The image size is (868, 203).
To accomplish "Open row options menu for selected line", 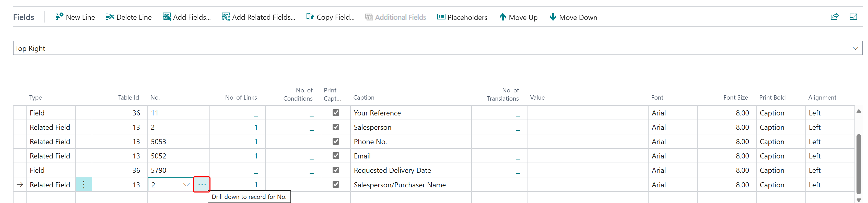I will coord(84,185).
